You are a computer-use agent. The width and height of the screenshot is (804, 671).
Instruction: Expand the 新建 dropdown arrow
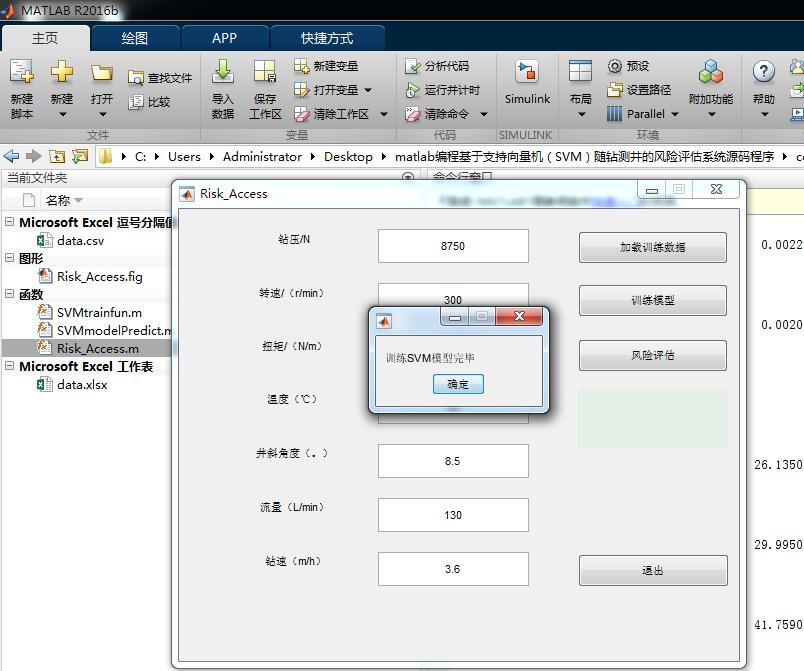[x=62, y=114]
